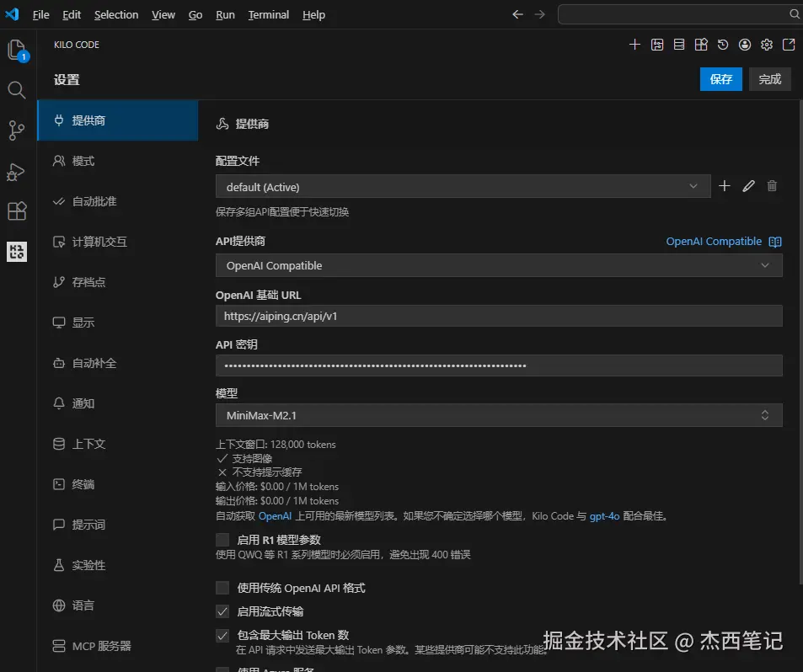
Task: Add a new configuration profile
Action: coord(724,186)
